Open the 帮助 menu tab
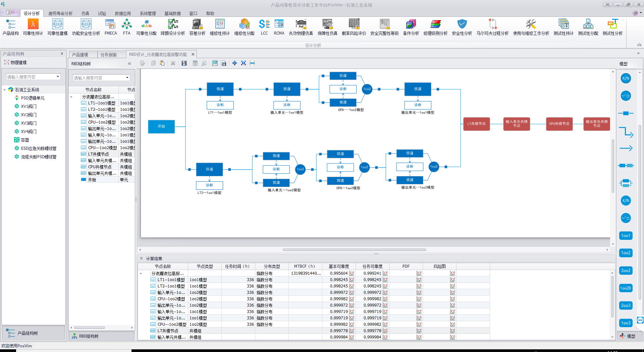Image resolution: width=644 pixels, height=352 pixels. pyautogui.click(x=210, y=13)
